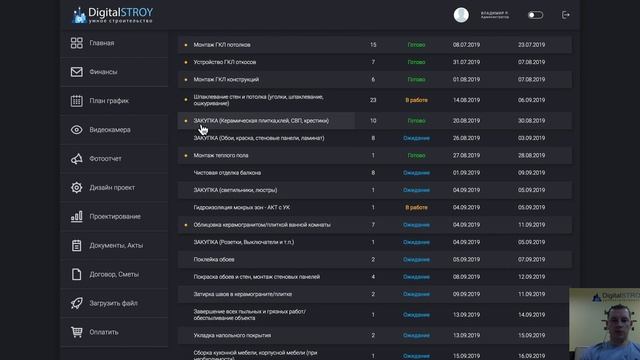Select row Укладка напольного покрытия
640x360 pixels.
(x=375, y=336)
